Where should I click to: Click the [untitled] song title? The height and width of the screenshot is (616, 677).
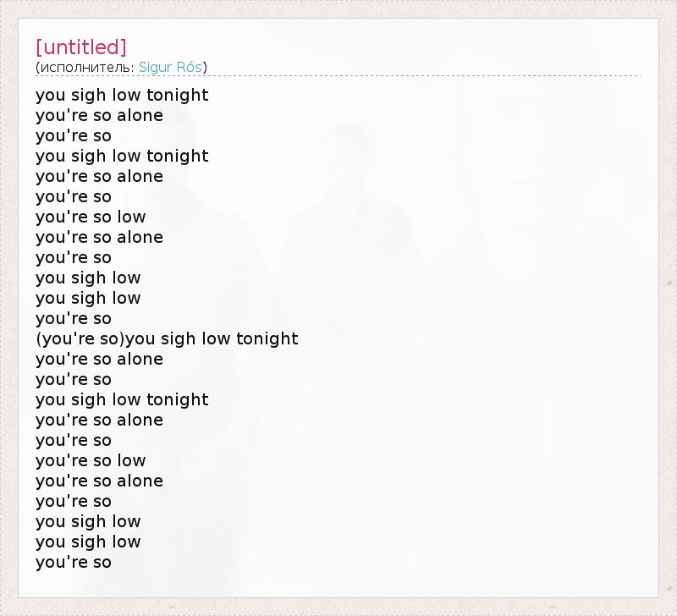click(x=81, y=47)
